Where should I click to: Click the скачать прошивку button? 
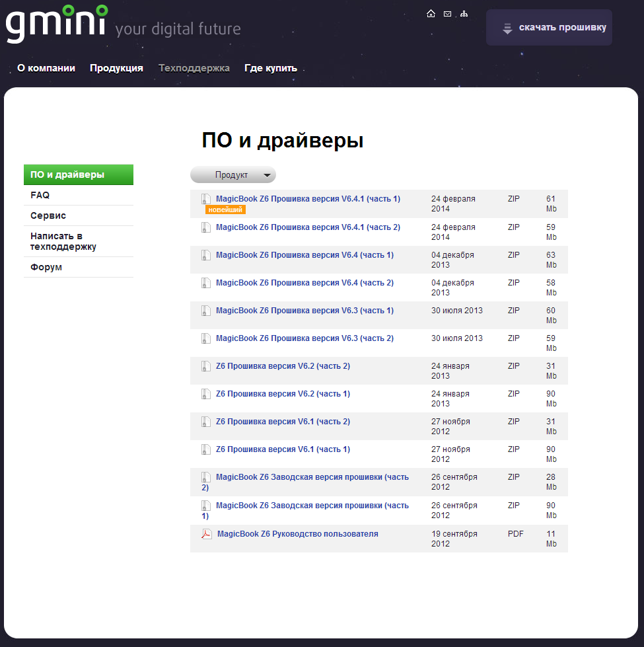pyautogui.click(x=549, y=28)
